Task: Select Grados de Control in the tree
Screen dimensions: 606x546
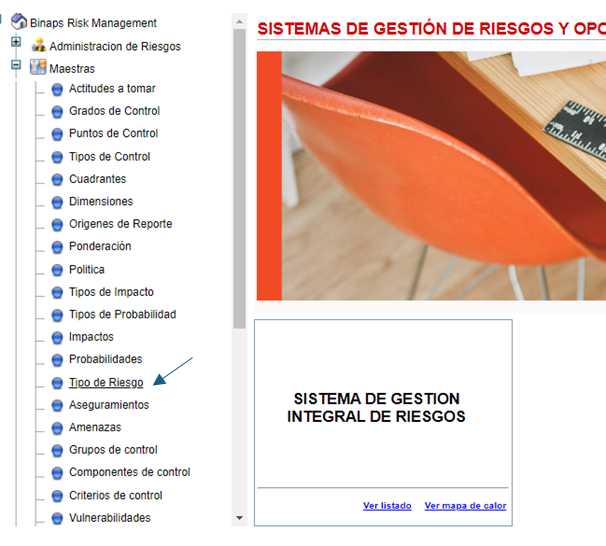Action: pyautogui.click(x=114, y=111)
